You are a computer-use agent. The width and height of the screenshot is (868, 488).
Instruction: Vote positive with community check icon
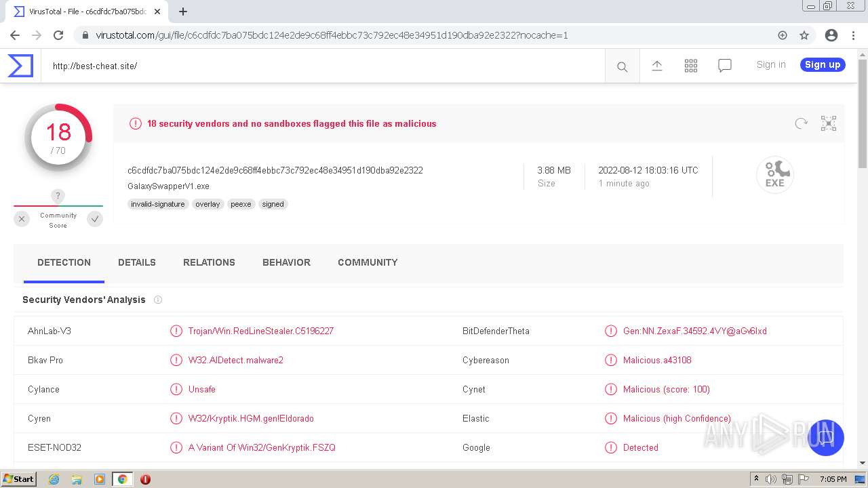[95, 219]
